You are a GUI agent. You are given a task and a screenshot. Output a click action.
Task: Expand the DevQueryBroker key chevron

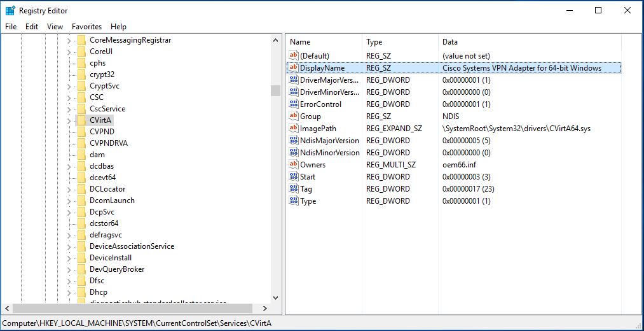click(x=69, y=269)
